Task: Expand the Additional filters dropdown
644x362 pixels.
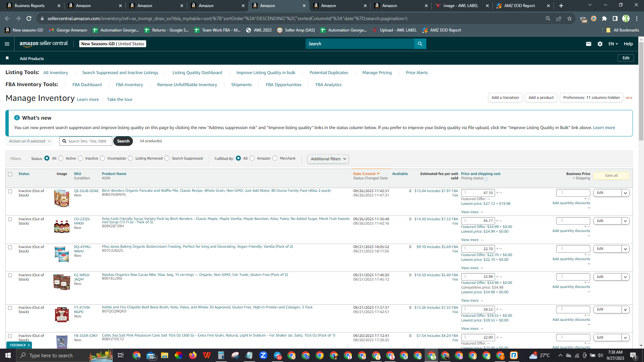Action: 328,159
